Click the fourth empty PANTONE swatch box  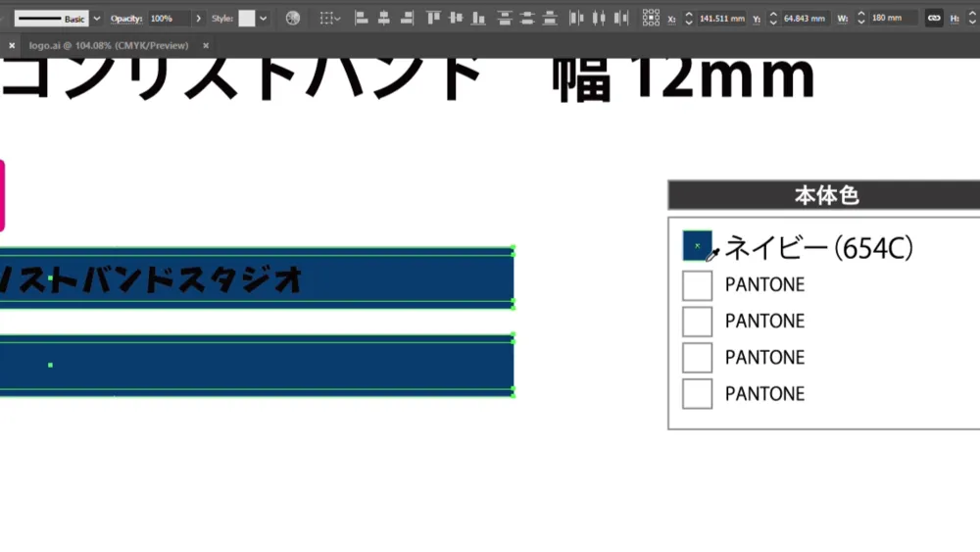697,394
